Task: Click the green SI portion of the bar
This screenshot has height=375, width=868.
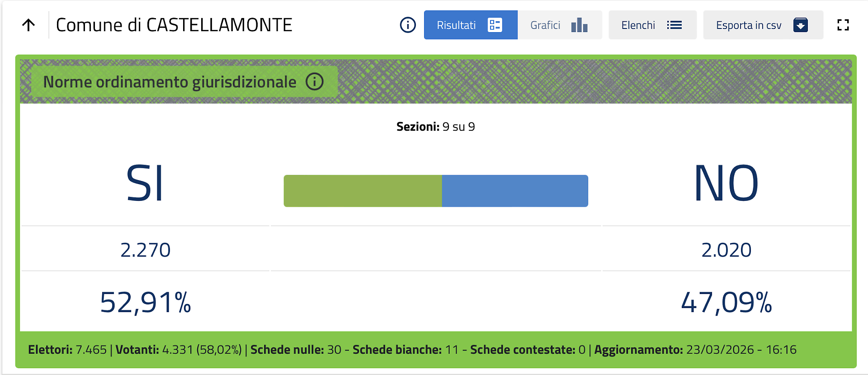Action: click(363, 191)
